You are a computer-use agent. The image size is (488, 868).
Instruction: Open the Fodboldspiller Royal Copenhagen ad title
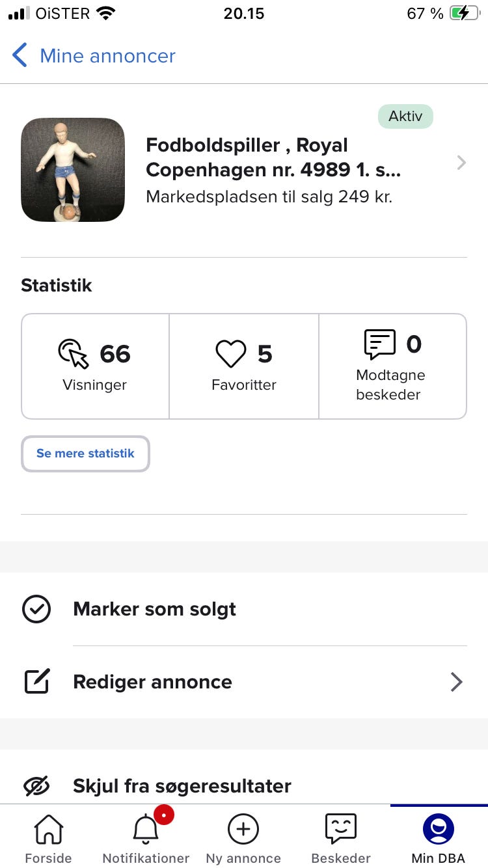coord(273,157)
